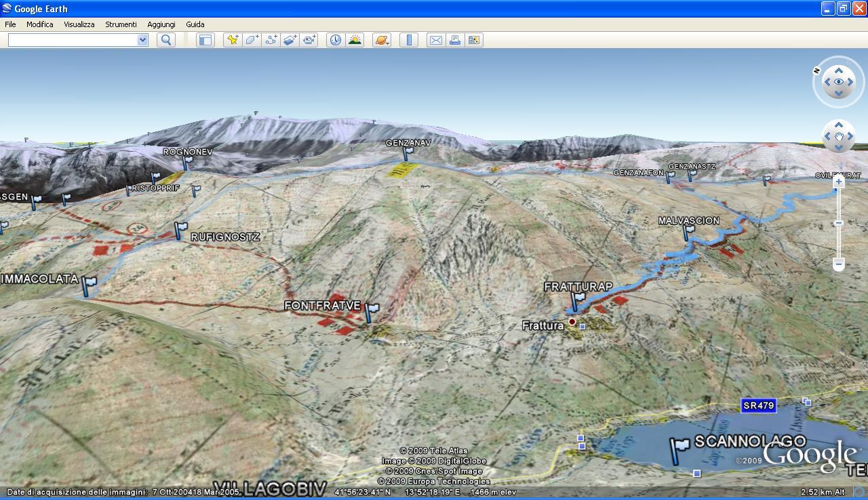Record a tour with camera icon
The image size is (868, 500).
[309, 40]
